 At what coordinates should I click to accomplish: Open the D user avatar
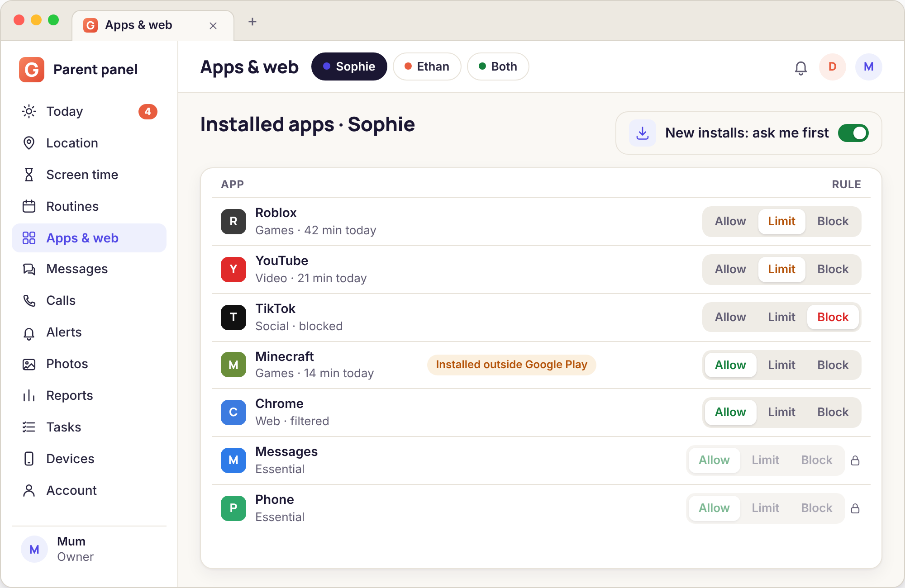point(833,67)
